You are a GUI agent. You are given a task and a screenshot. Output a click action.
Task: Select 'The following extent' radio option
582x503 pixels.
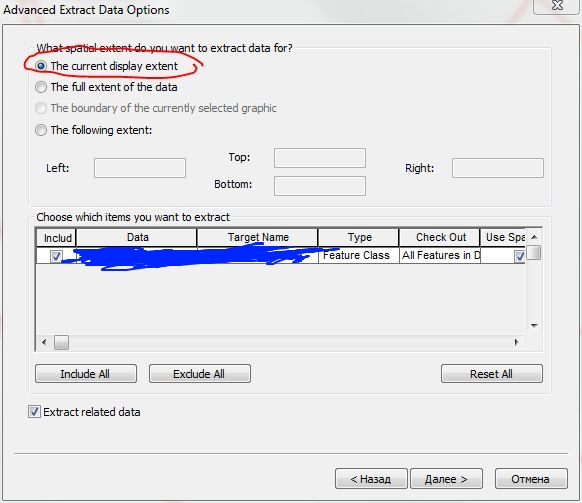click(40, 130)
